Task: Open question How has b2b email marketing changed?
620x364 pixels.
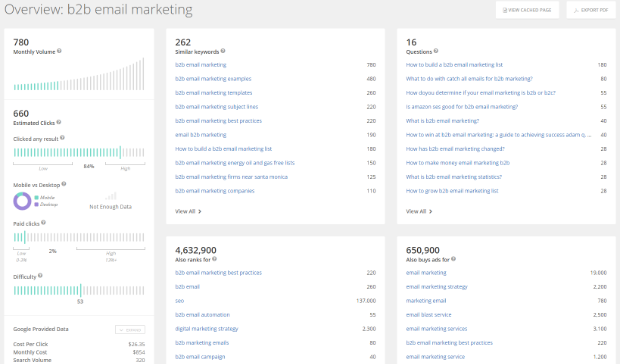Action: (455, 149)
